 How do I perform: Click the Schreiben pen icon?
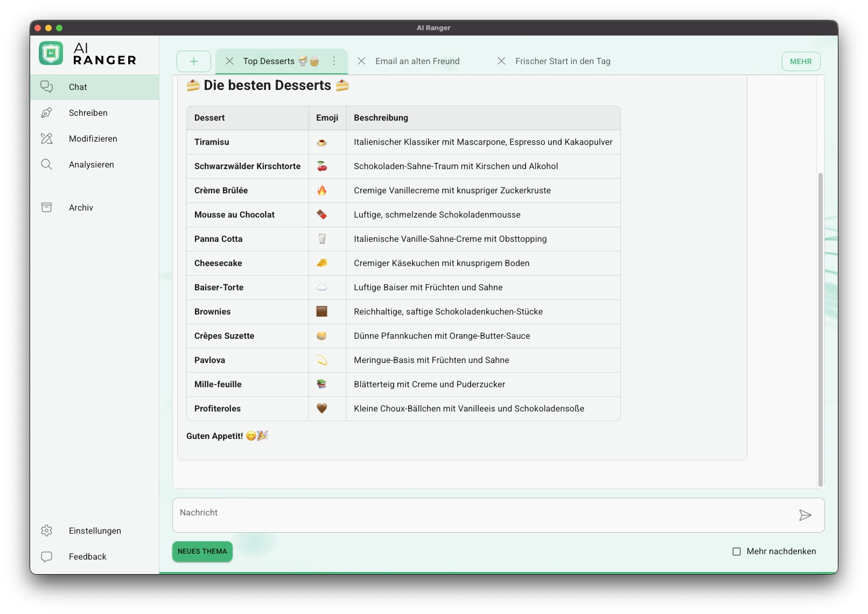(x=47, y=113)
